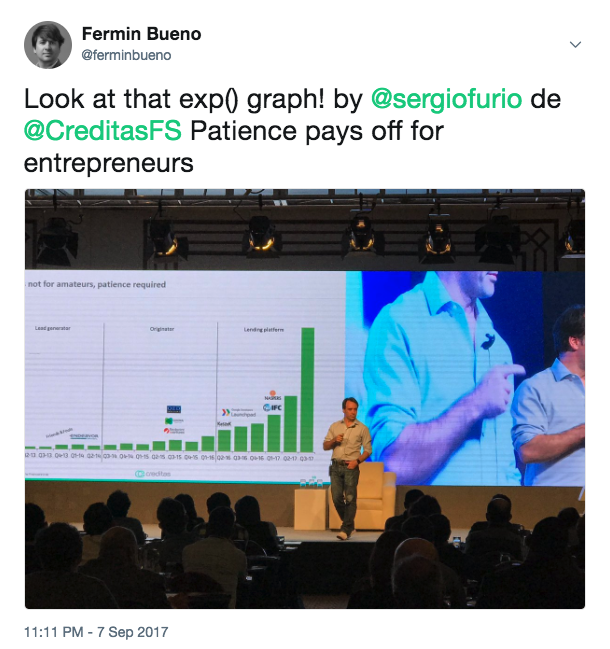Click the Naspers logo above IFC
The height and width of the screenshot is (649, 610).
272,395
